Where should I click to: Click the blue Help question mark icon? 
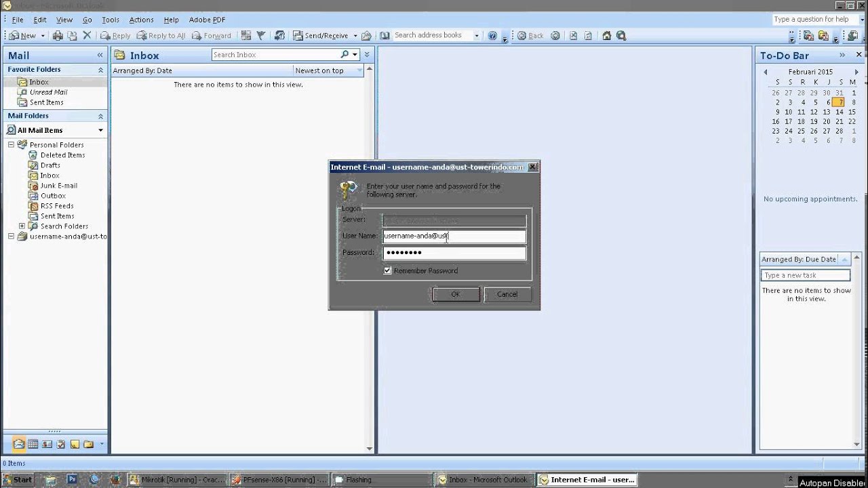pos(492,36)
